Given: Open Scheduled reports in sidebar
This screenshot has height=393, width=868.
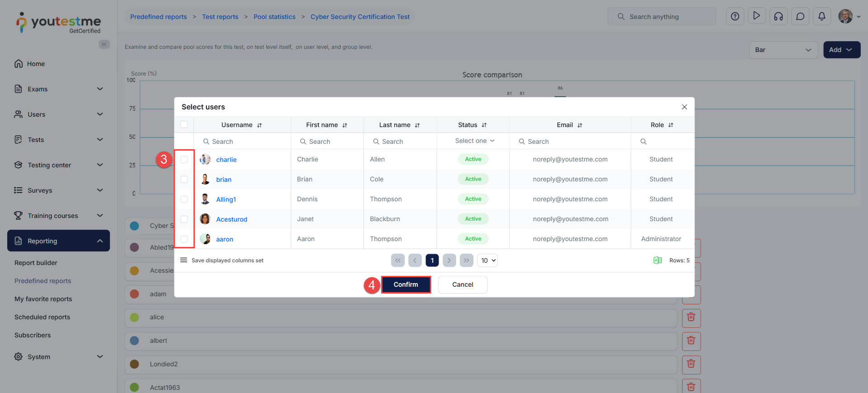Looking at the screenshot, I should tap(42, 317).
